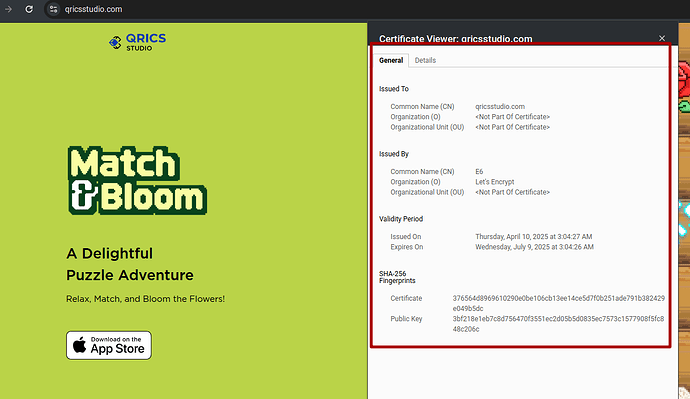
Task: Click the forward navigation arrow
Action: pyautogui.click(x=8, y=9)
